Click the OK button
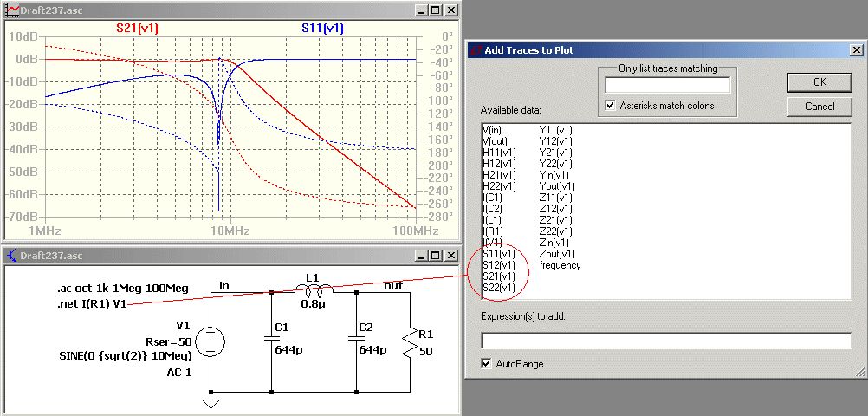This screenshot has width=868, height=416. click(819, 82)
